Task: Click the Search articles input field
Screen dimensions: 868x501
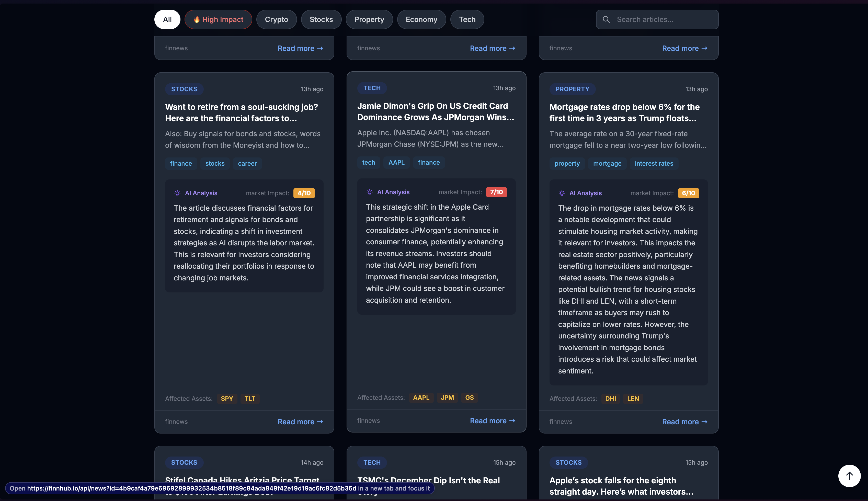Action: 657,20
